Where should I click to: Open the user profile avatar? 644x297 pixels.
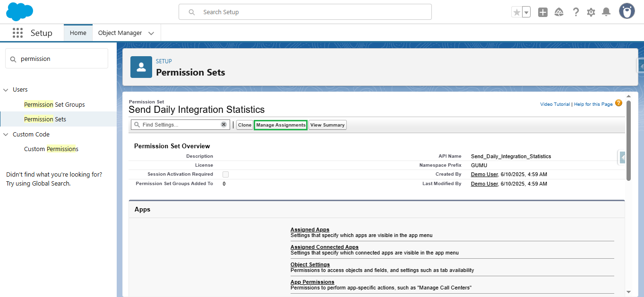627,11
